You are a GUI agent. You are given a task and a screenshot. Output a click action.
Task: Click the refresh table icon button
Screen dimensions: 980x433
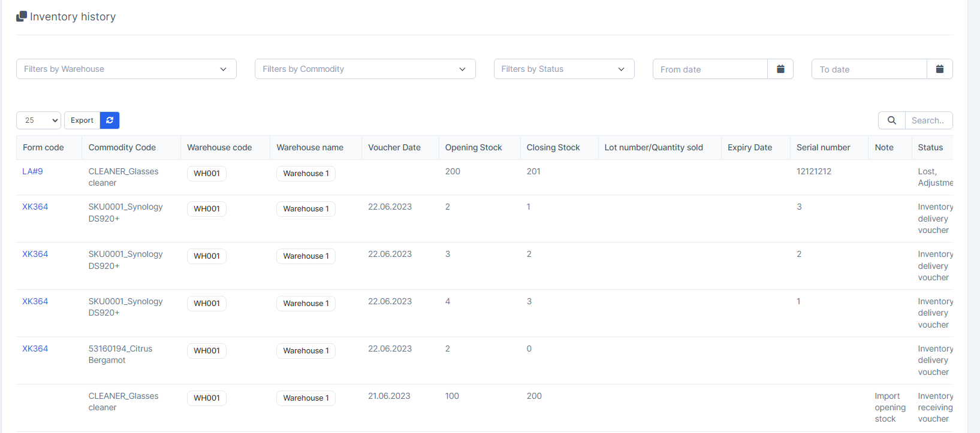click(110, 120)
